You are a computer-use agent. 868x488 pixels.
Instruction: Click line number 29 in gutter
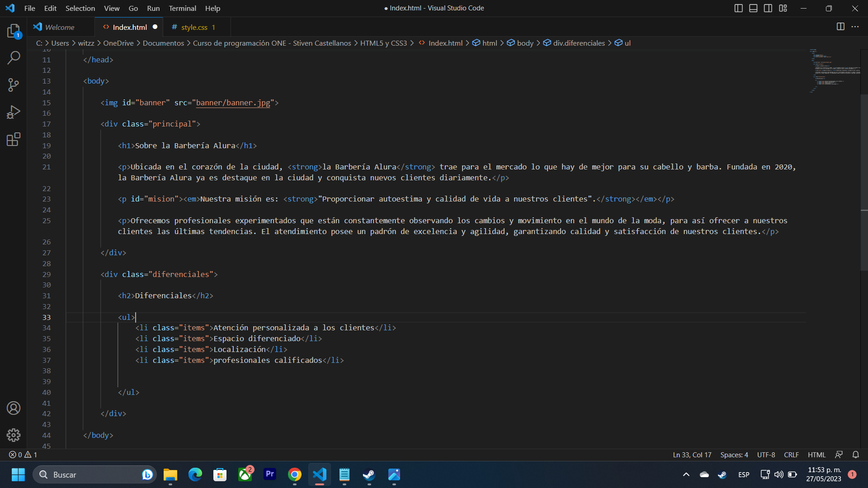[x=47, y=274]
